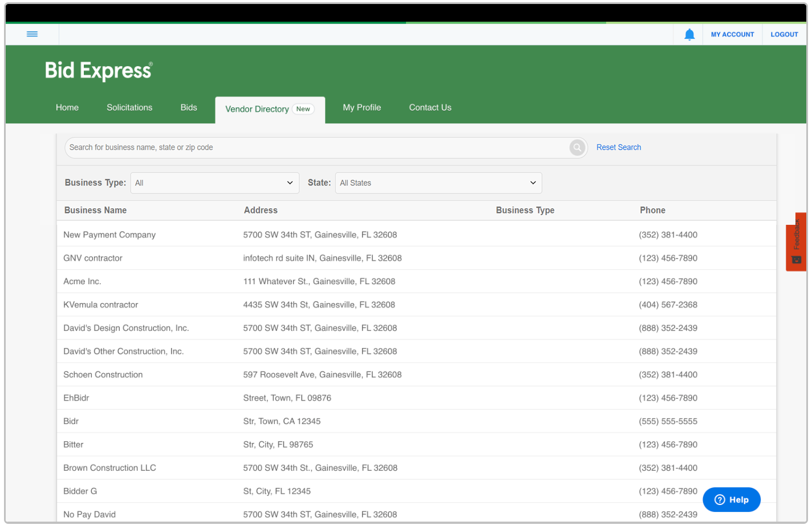812x529 pixels.
Task: Expand the Business Type dropdown
Action: (214, 183)
